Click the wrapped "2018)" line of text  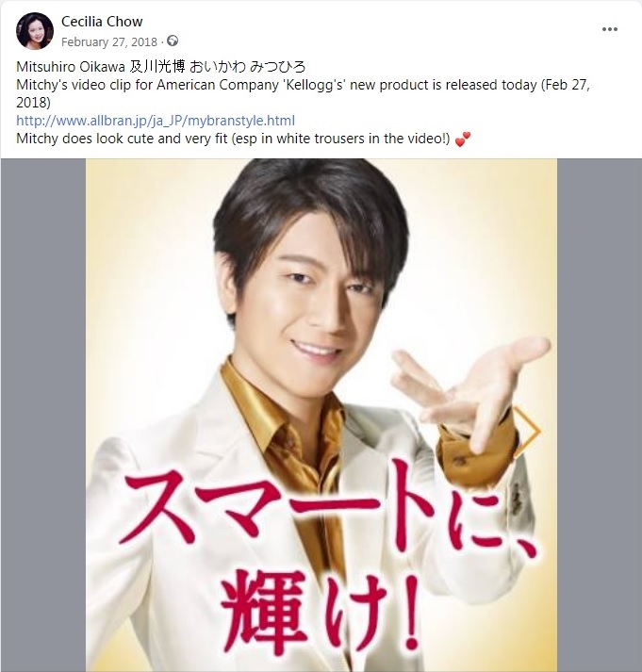click(x=33, y=103)
